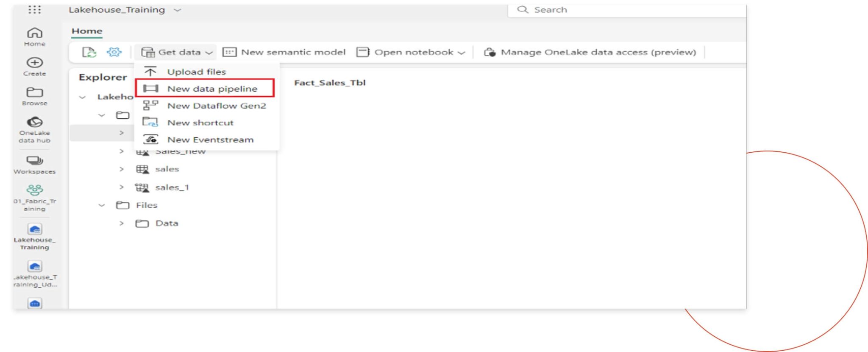Screen dimensions: 868x352
Task: Expand the Open notebook dropdown arrow
Action: click(462, 53)
